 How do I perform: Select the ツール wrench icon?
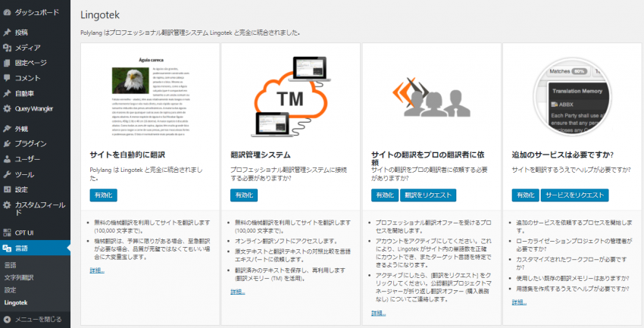tap(7, 174)
